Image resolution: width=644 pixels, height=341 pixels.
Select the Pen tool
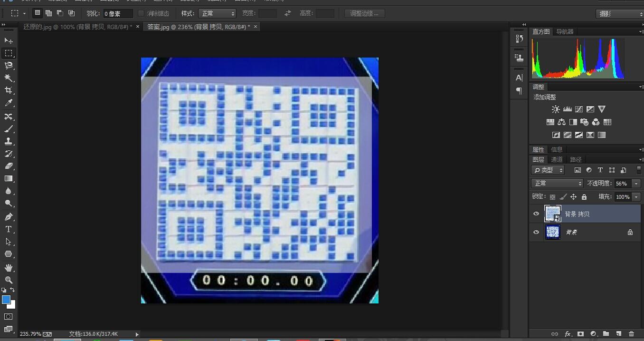(x=9, y=217)
